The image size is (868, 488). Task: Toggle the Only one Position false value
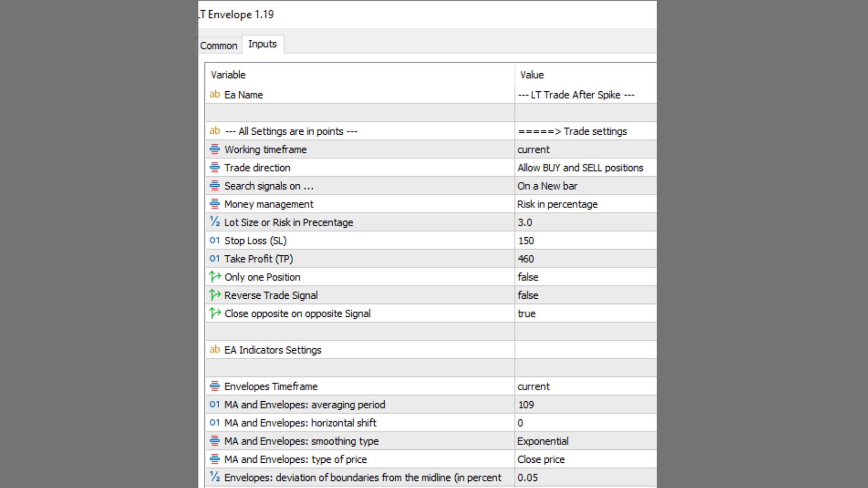528,277
